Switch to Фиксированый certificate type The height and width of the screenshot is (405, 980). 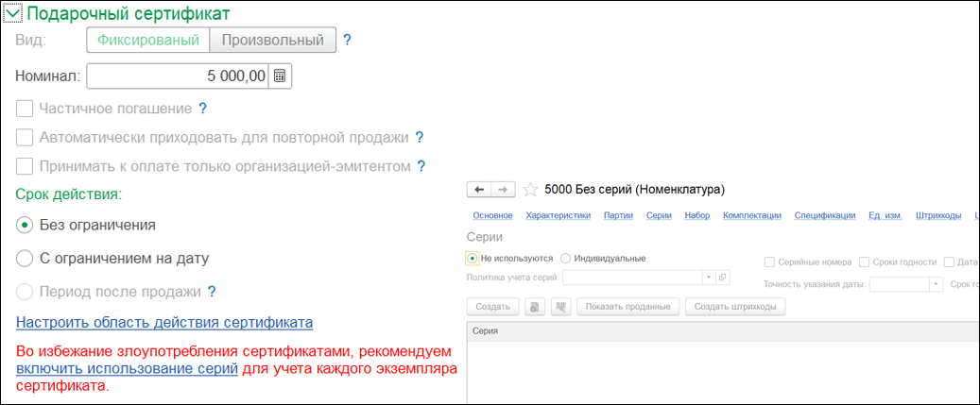[148, 41]
